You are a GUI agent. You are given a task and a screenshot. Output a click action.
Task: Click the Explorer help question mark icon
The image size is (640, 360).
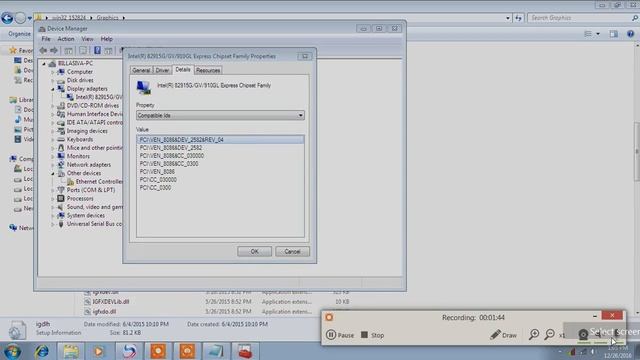(x=630, y=34)
